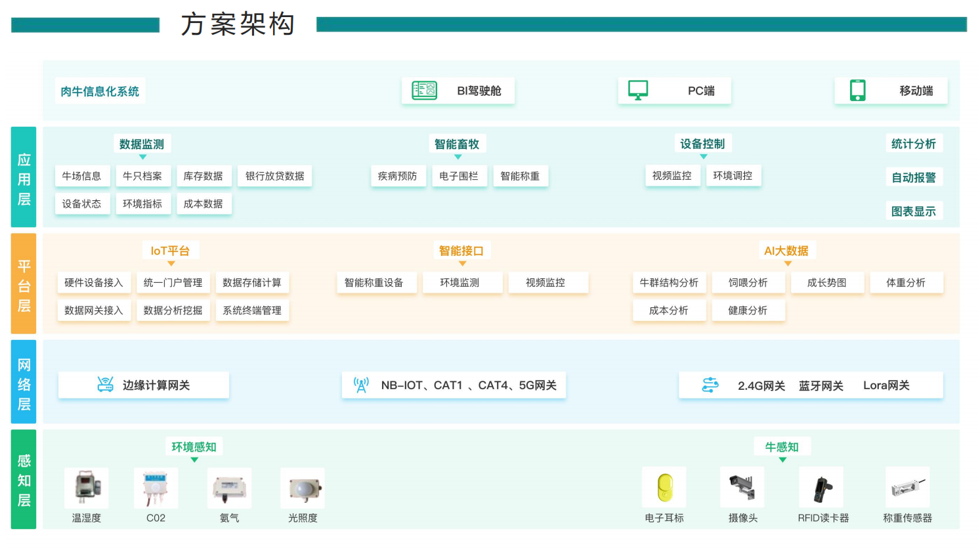980x550 pixels.
Task: Click the 边缘计算网关 router icon
Action: click(x=105, y=385)
